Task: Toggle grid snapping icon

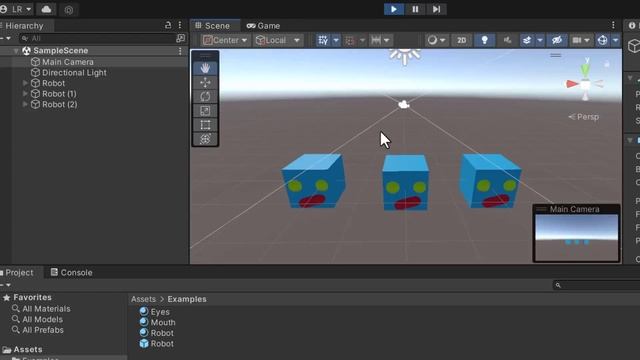Action: 349,40
